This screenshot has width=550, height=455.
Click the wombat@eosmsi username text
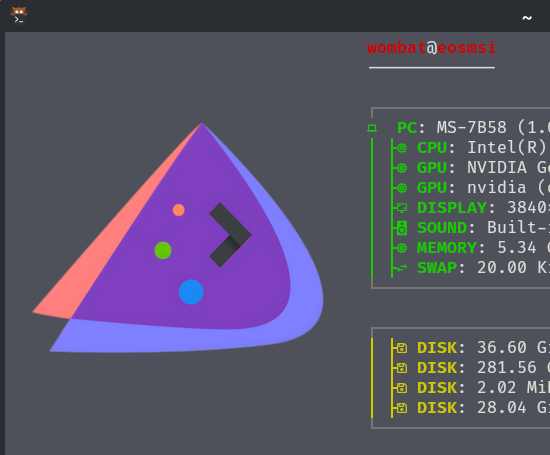pos(431,48)
